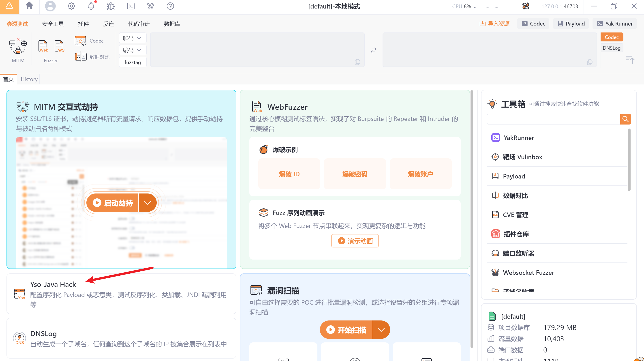The height and width of the screenshot is (361, 644).
Task: Expand the 解码 decode dropdown
Action: [x=132, y=38]
